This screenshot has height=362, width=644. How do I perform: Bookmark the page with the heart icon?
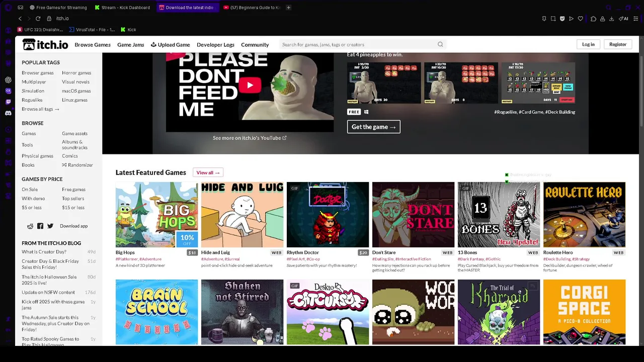580,19
